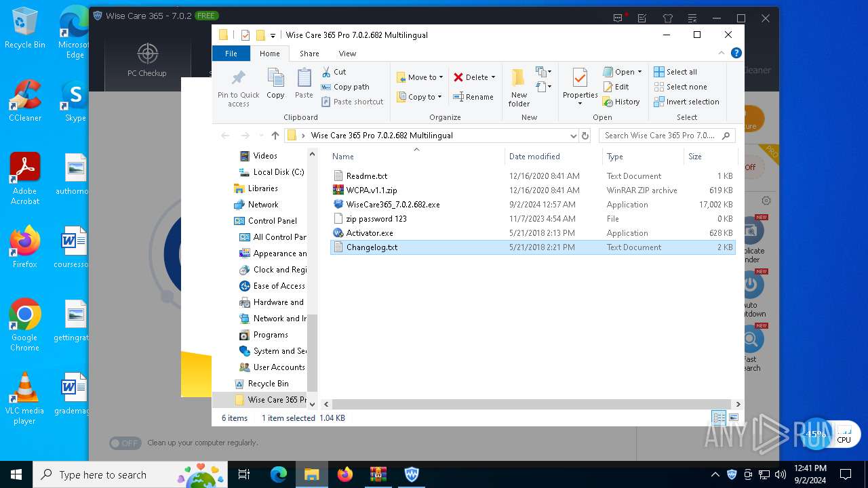
Task: Switch to the View ribbon tab
Action: [347, 54]
